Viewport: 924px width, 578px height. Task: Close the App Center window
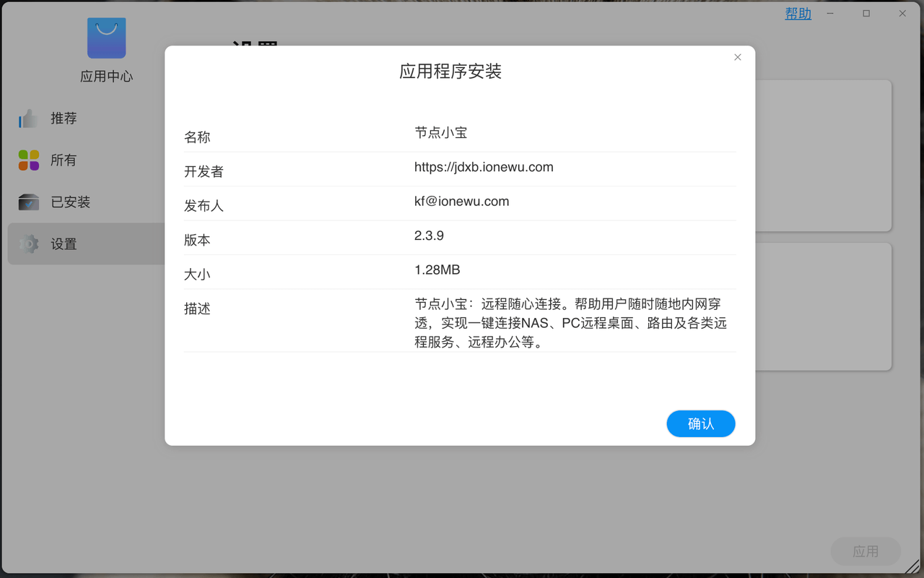click(902, 14)
